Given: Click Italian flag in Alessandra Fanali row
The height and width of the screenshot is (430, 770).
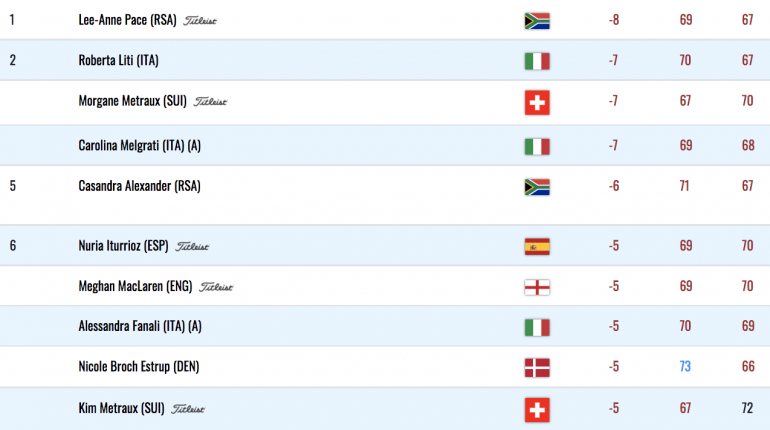Looking at the screenshot, I should (x=537, y=327).
